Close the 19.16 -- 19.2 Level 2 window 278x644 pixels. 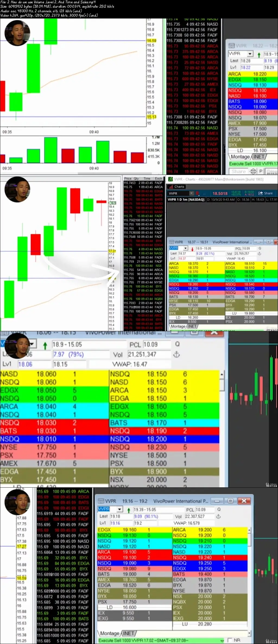click(x=244, y=501)
